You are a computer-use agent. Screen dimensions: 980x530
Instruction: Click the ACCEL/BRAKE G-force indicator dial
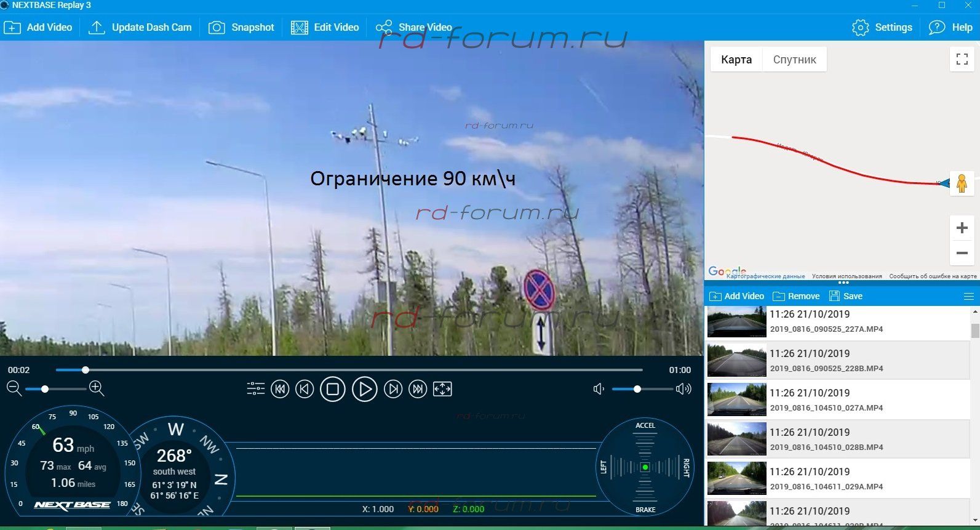(645, 467)
